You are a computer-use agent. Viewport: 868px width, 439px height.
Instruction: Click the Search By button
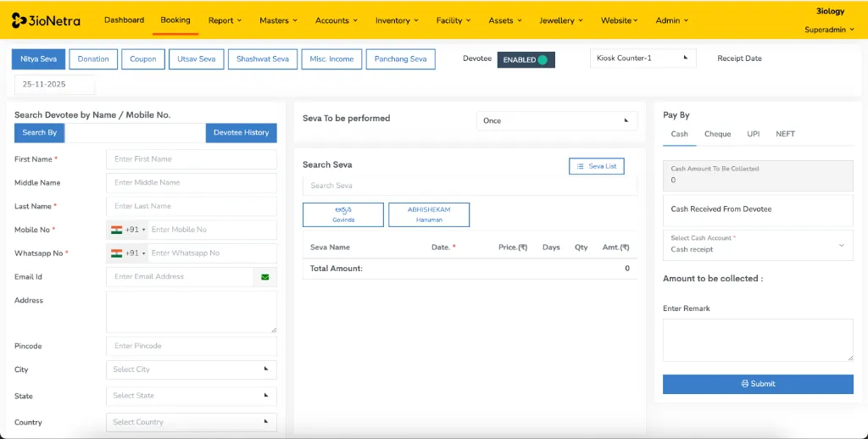40,132
